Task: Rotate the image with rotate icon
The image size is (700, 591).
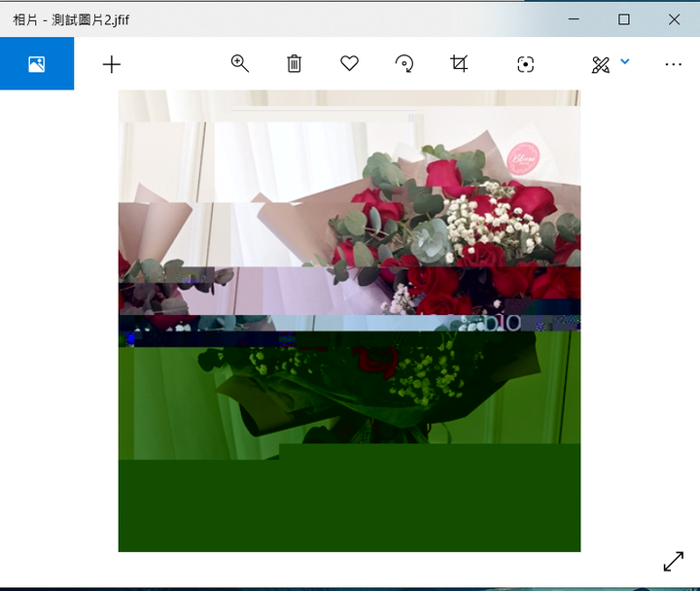Action: pyautogui.click(x=404, y=63)
